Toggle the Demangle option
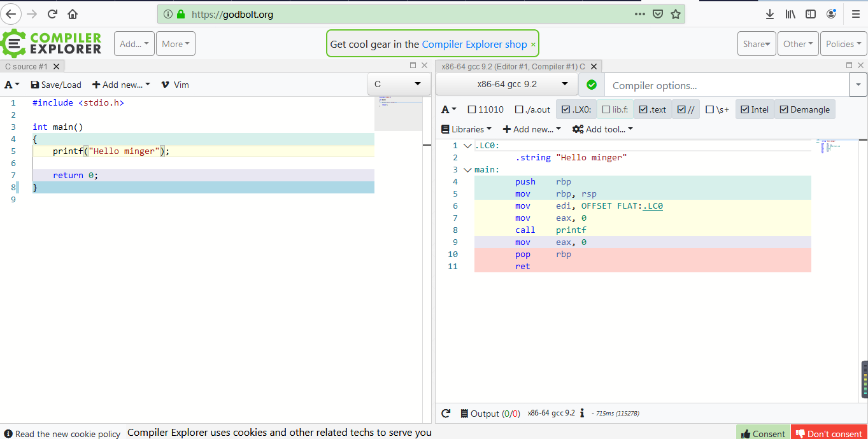The width and height of the screenshot is (868, 439). coord(805,109)
